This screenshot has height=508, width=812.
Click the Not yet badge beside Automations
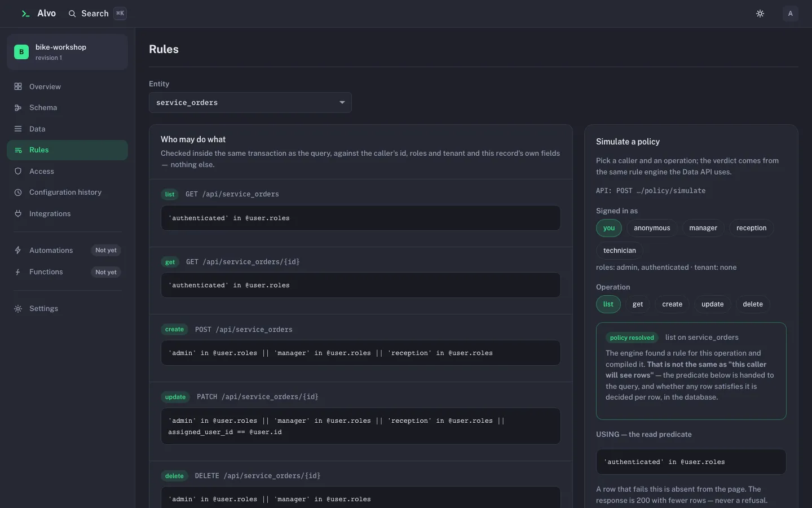(106, 250)
